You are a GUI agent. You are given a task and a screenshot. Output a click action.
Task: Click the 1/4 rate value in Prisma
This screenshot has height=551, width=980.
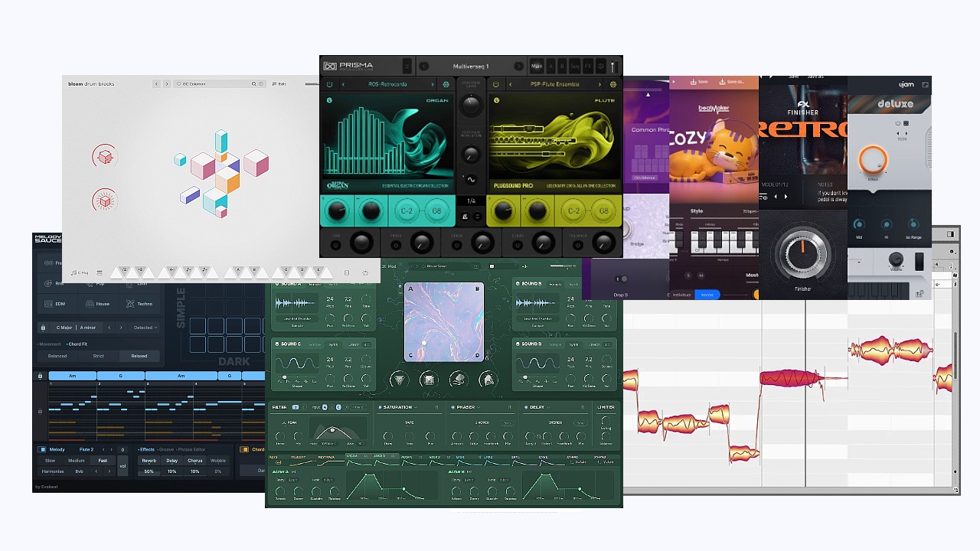(471, 201)
